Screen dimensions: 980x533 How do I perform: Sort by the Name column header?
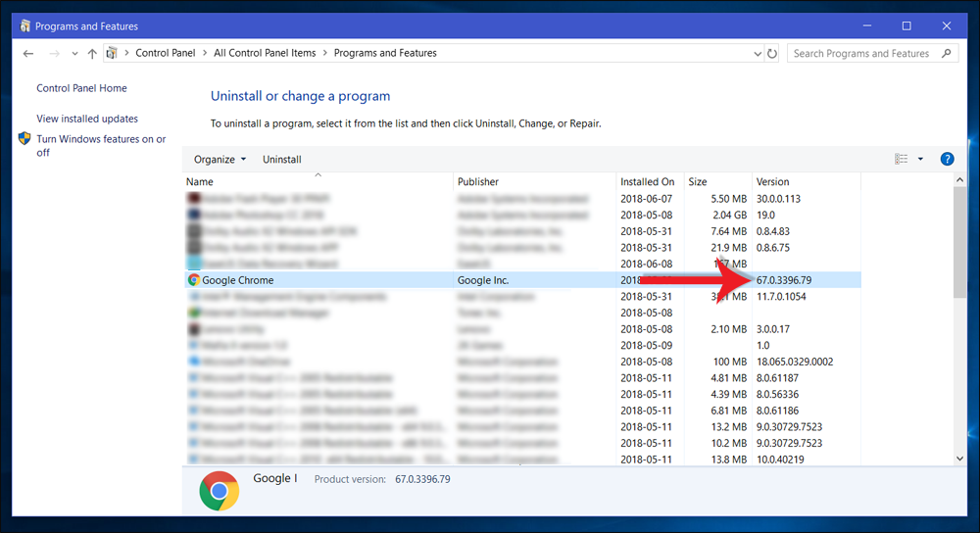click(318, 181)
